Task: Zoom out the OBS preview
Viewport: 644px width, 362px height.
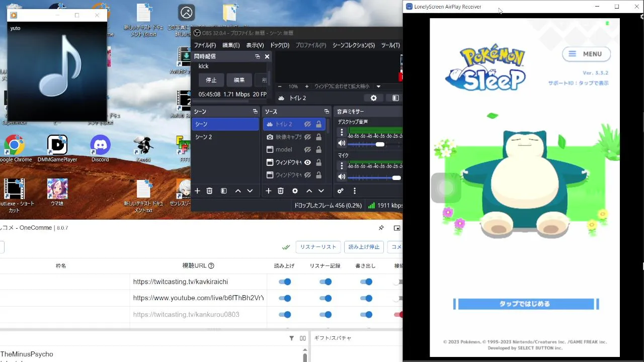Action: 280,86
